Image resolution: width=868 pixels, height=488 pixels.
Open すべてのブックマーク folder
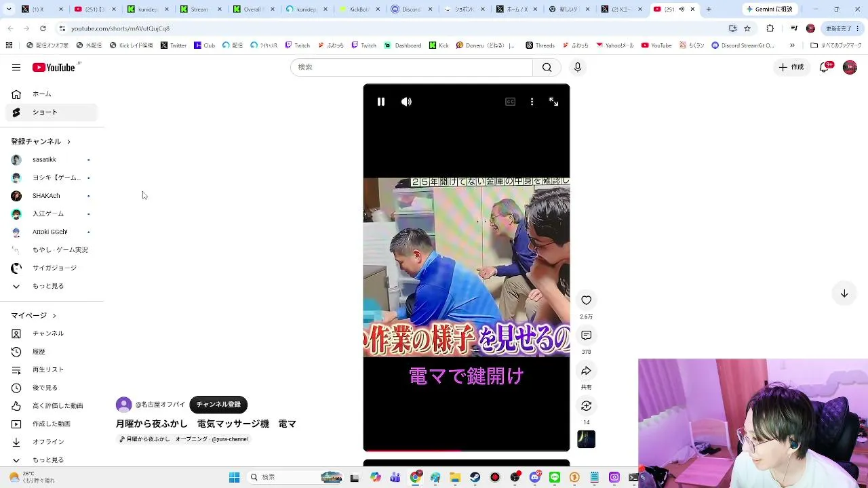[837, 45]
